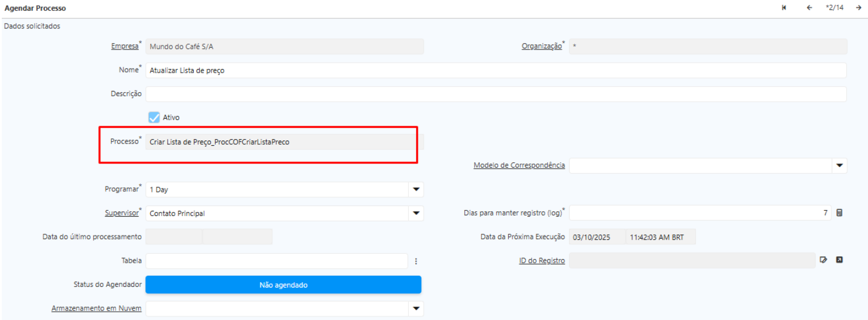Click into the Nome text field

(x=495, y=70)
